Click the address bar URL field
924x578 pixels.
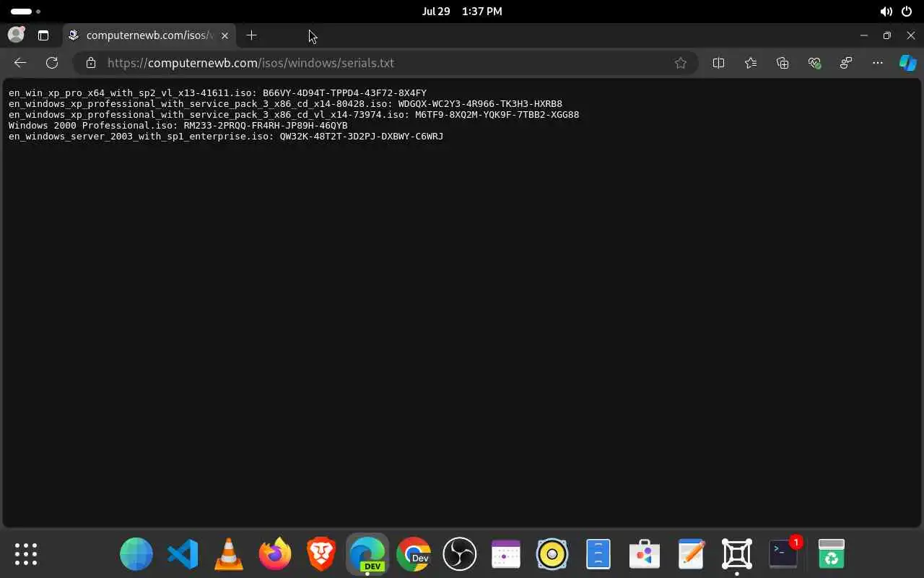click(x=385, y=63)
